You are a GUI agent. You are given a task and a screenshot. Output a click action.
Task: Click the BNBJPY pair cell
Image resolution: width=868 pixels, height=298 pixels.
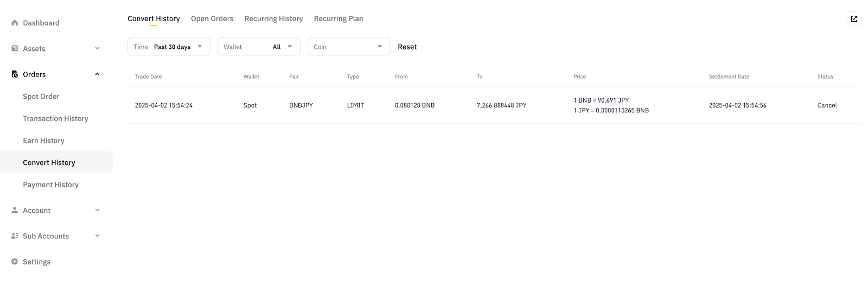click(301, 105)
